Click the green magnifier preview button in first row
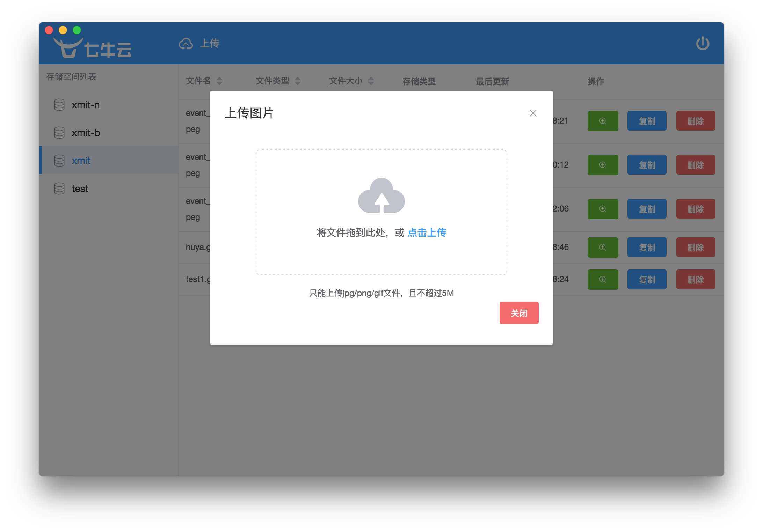The height and width of the screenshot is (532, 763). pos(603,121)
